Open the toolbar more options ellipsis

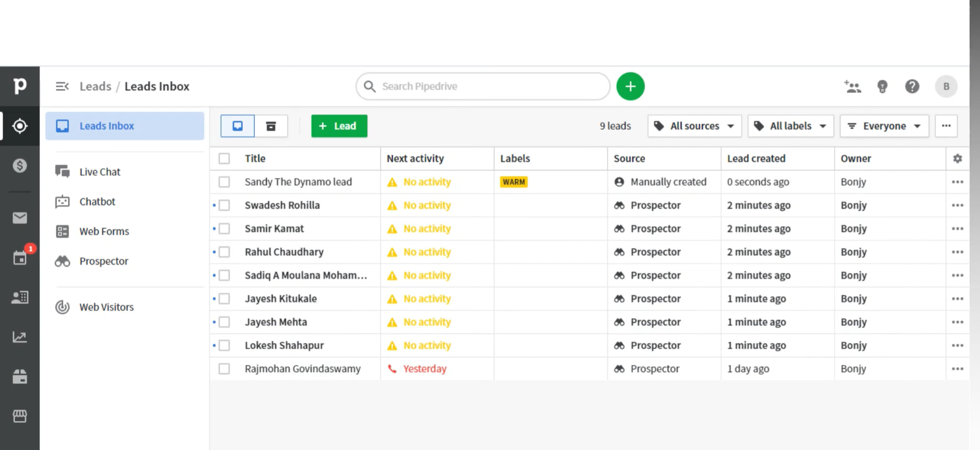click(x=946, y=126)
